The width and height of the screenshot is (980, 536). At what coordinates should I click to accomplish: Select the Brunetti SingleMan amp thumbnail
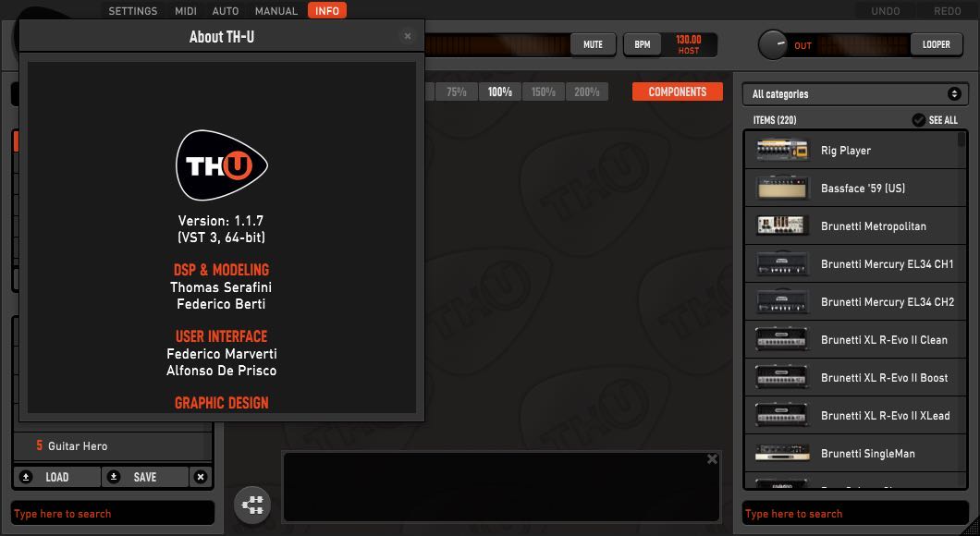[x=782, y=454]
